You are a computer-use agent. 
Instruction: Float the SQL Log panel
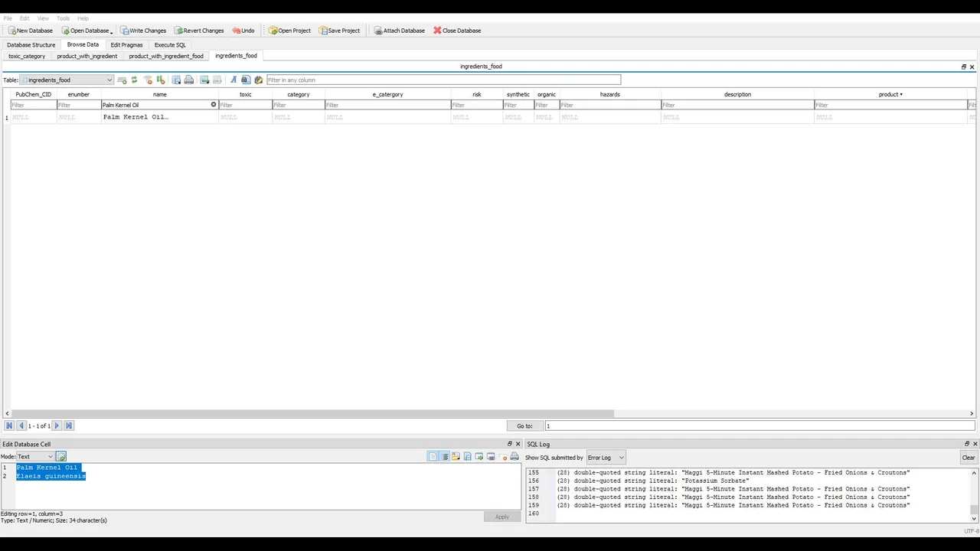coord(966,444)
